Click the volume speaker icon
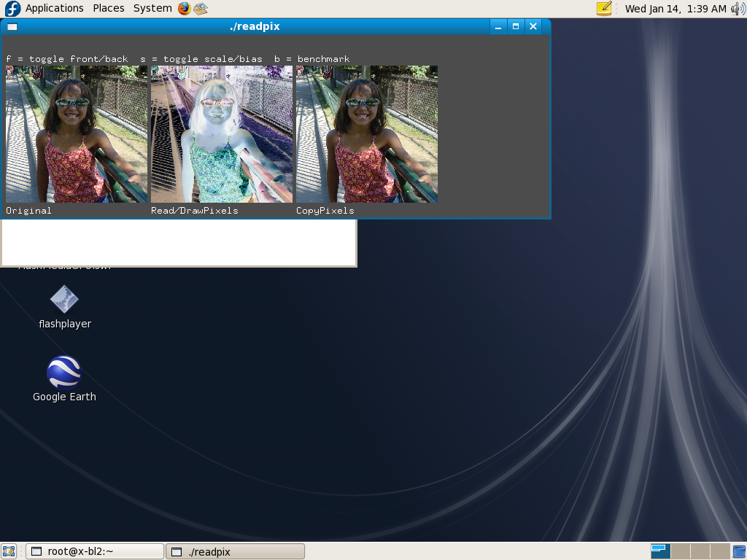 pyautogui.click(x=738, y=9)
